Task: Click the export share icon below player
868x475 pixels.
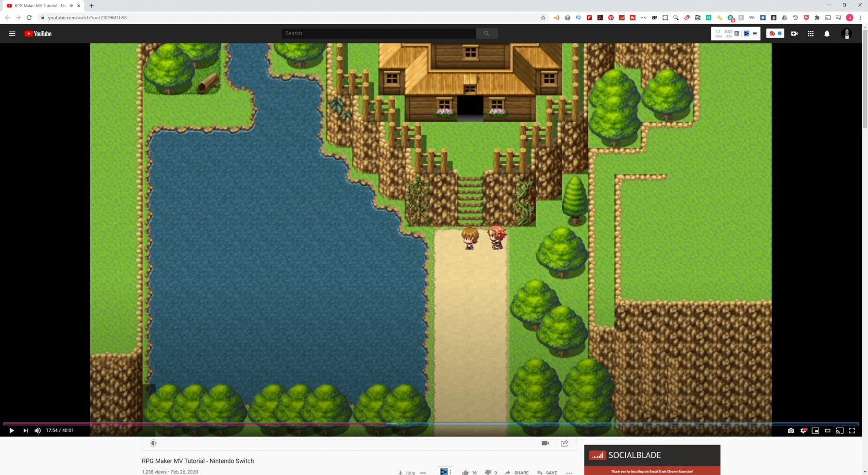Action: coord(564,443)
